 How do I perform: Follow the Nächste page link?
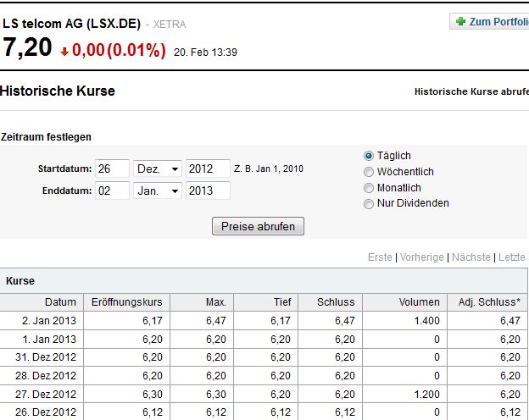coord(471,257)
